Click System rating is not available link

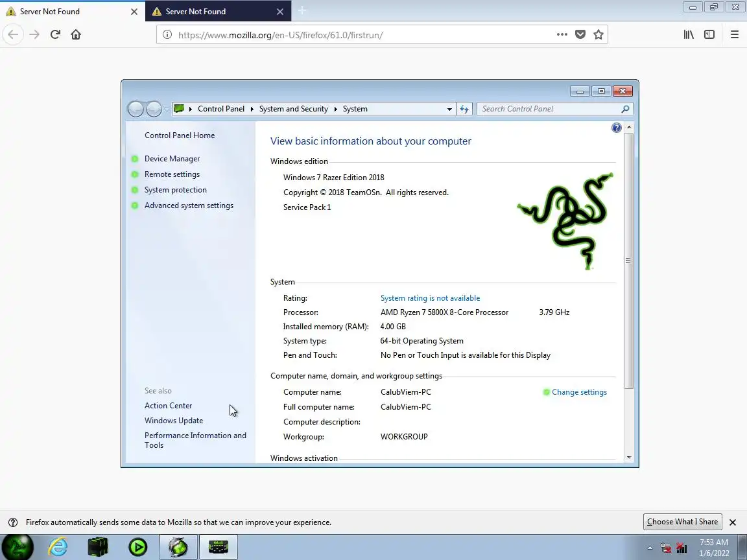(430, 298)
